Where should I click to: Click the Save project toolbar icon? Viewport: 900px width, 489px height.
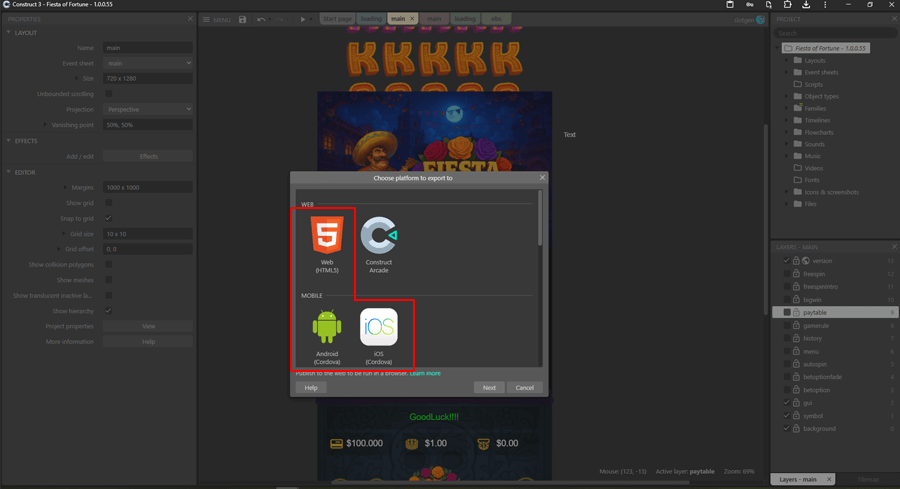pos(242,19)
